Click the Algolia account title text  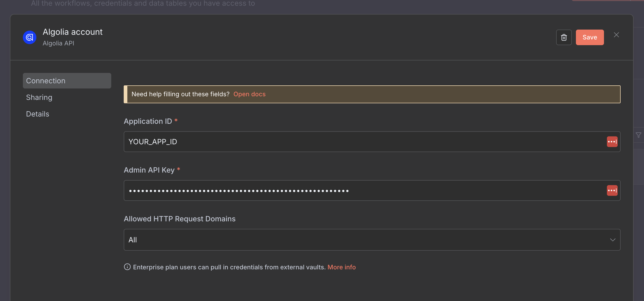point(73,32)
